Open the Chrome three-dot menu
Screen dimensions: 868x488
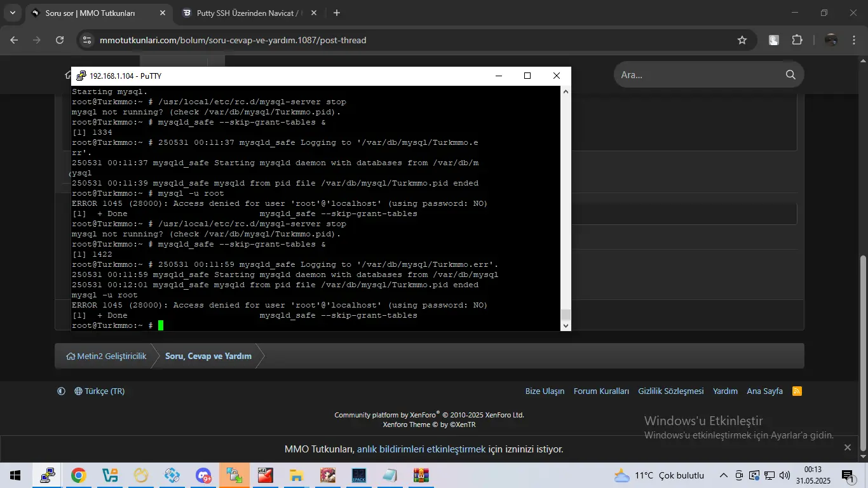pos(853,40)
